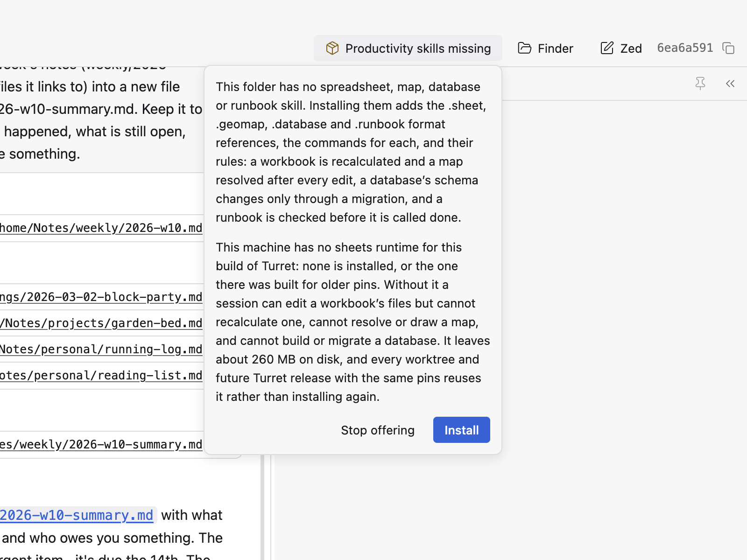Image resolution: width=747 pixels, height=560 pixels.
Task: Collapse the side panel with double chevron
Action: (x=730, y=84)
